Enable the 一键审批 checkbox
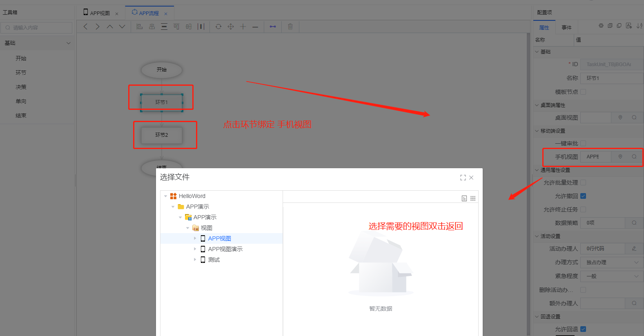The height and width of the screenshot is (336, 644). coord(583,143)
